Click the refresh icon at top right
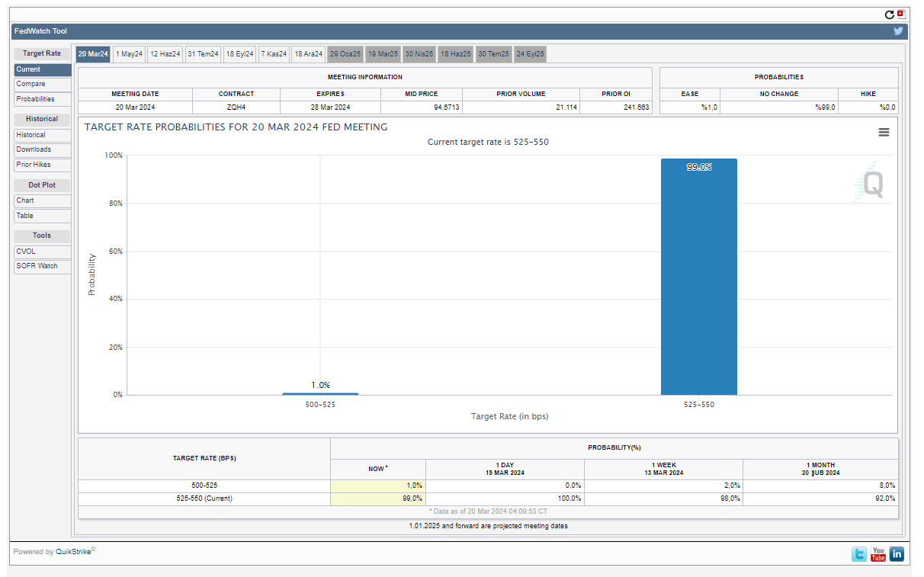 (889, 14)
